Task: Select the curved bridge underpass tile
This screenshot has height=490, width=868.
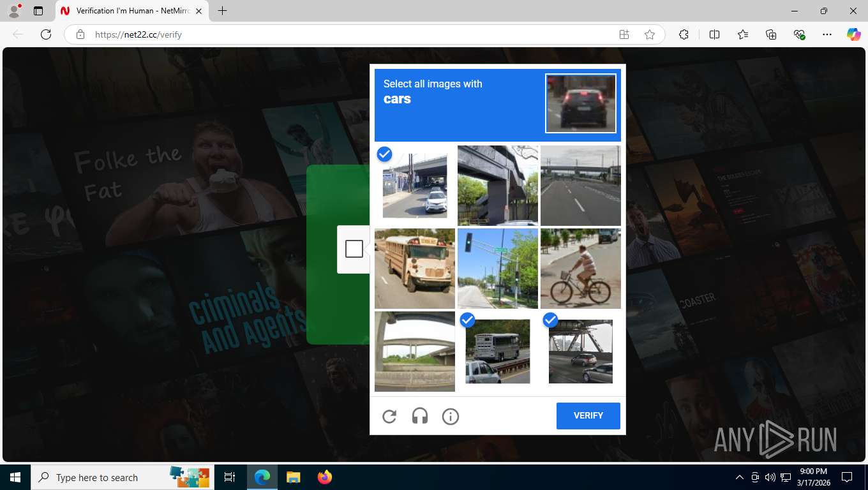Action: (415, 352)
